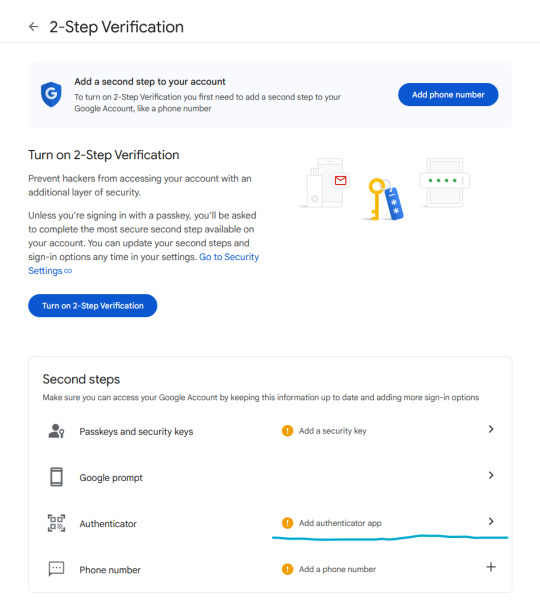Click the passkeys person-key icon
540x613 pixels.
(x=56, y=431)
